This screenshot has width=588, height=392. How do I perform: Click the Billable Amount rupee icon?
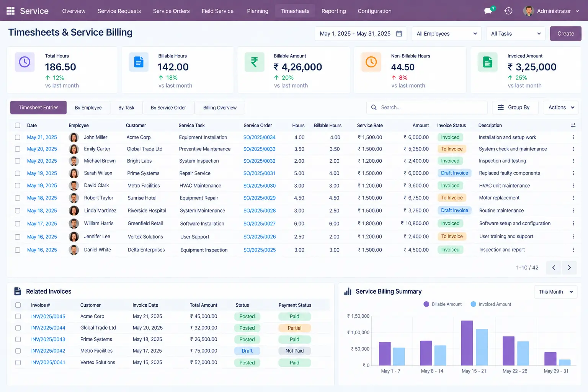255,62
